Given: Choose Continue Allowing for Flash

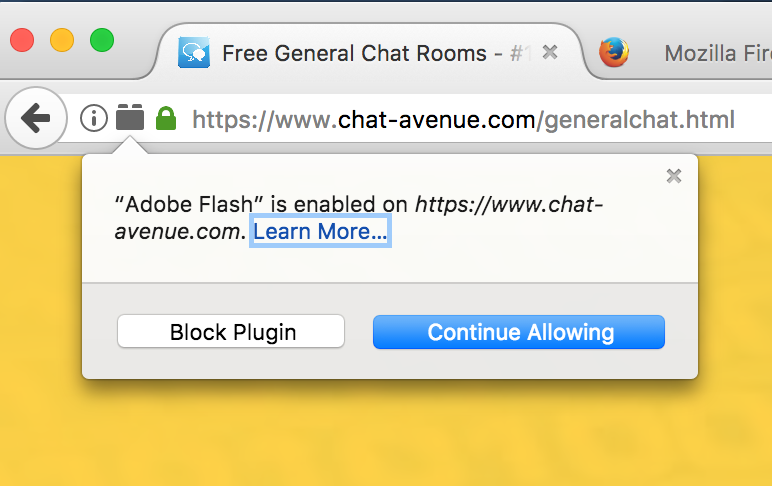Looking at the screenshot, I should pos(519,332).
